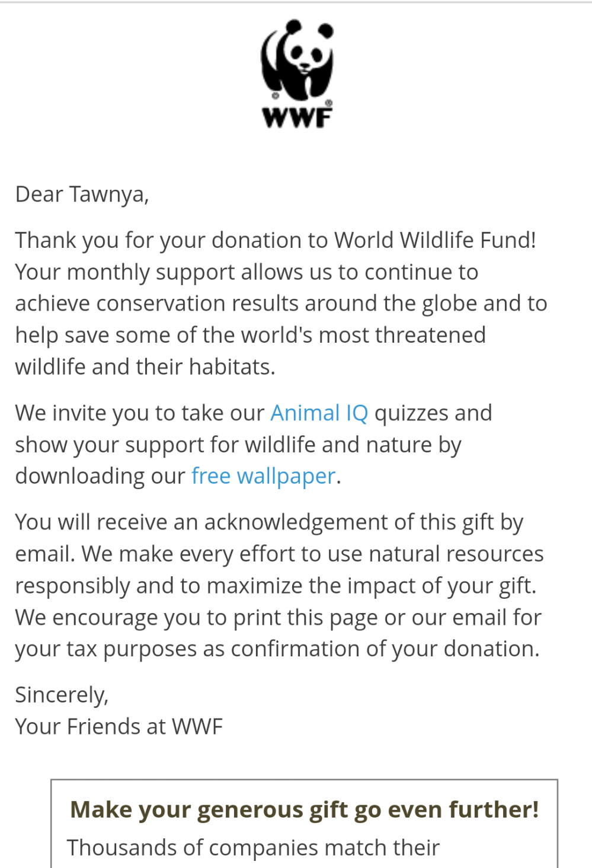Click the 'Your Friends at WWF' signature
This screenshot has width=592, height=868.
coord(119,727)
